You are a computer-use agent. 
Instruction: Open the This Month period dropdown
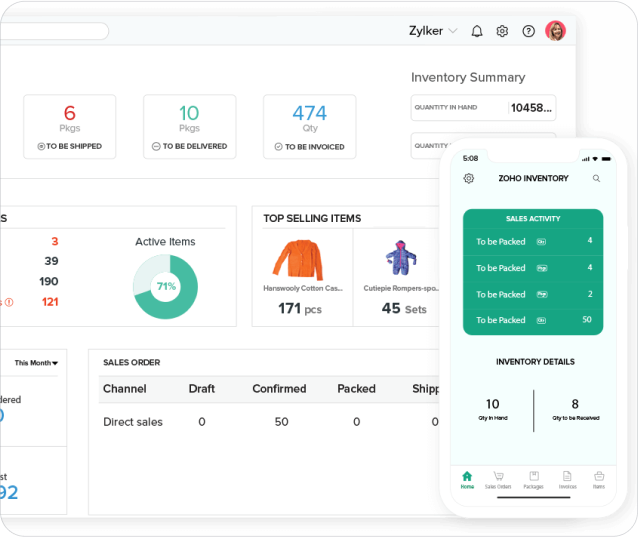36,363
